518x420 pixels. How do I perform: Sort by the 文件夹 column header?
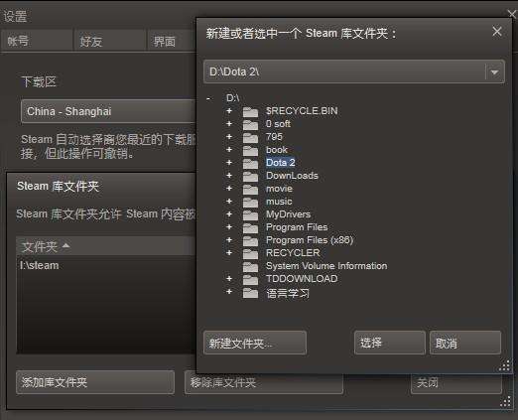tap(106, 246)
